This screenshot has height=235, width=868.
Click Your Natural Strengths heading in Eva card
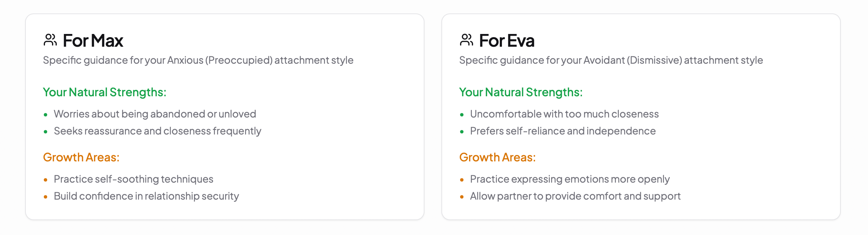(521, 92)
